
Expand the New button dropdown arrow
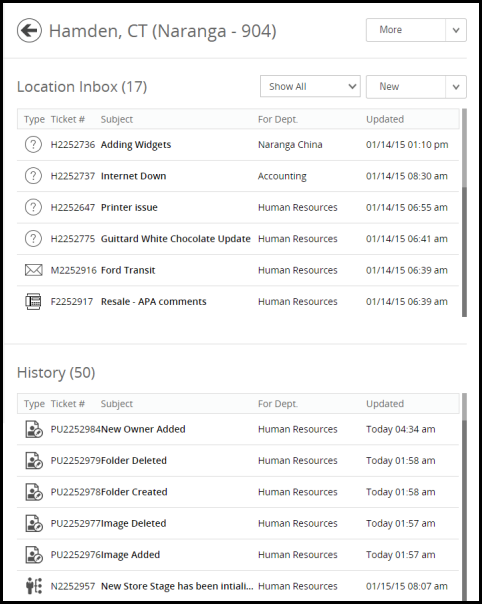456,87
